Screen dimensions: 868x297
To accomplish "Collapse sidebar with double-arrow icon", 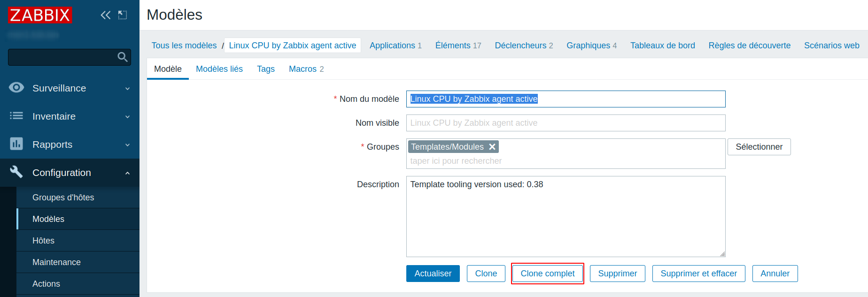I will [106, 15].
